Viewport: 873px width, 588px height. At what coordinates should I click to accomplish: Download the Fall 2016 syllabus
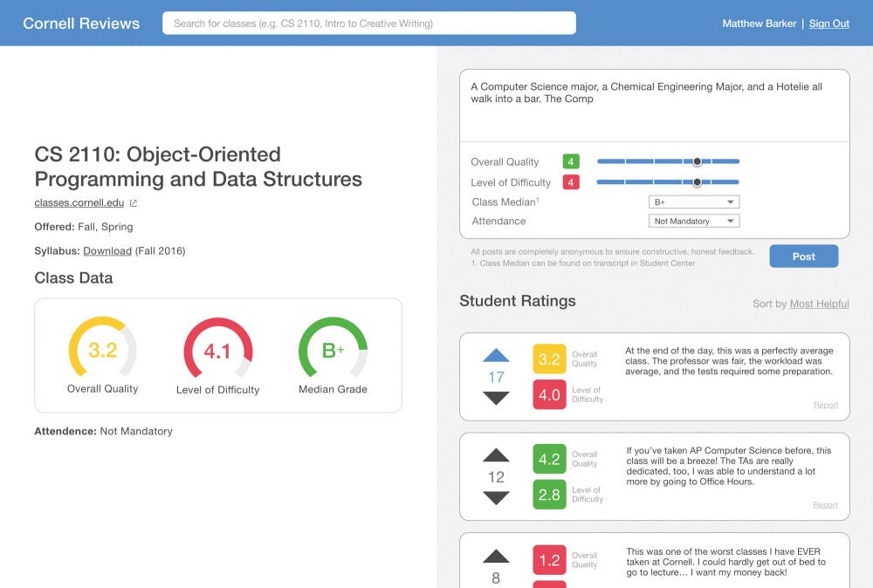click(x=107, y=251)
